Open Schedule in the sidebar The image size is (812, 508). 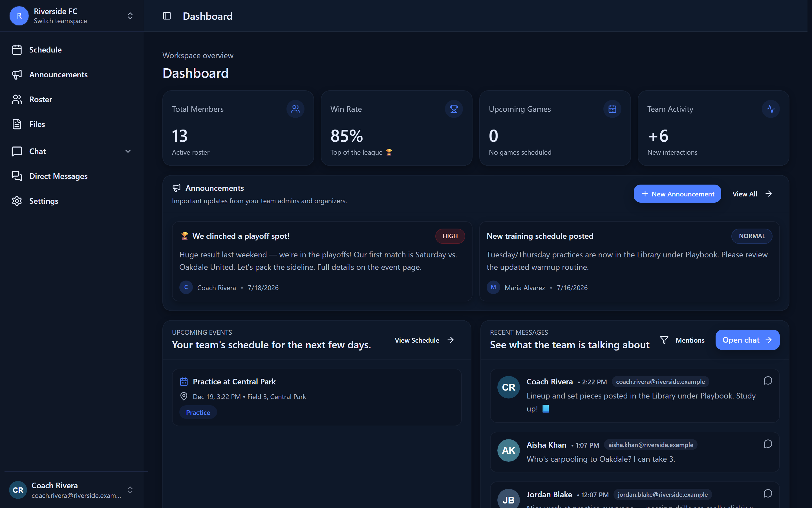coord(72,50)
